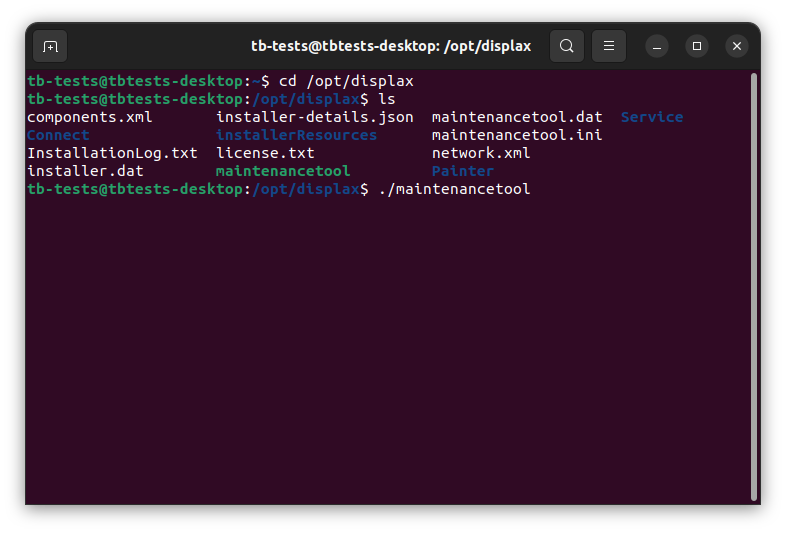Click InstallationLog.txt in the file list

click(x=112, y=153)
